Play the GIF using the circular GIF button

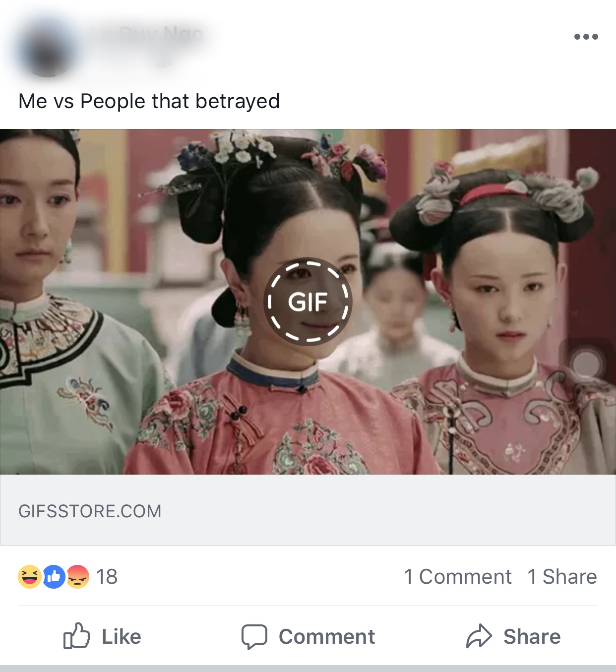(x=308, y=301)
